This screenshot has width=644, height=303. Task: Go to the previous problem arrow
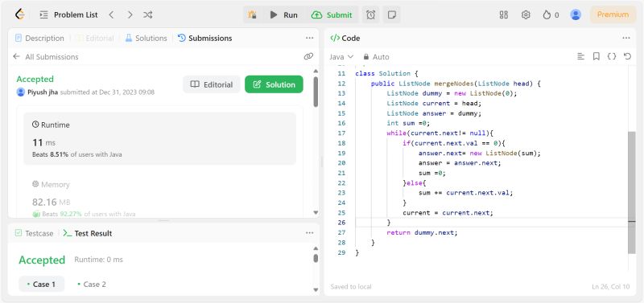click(111, 14)
